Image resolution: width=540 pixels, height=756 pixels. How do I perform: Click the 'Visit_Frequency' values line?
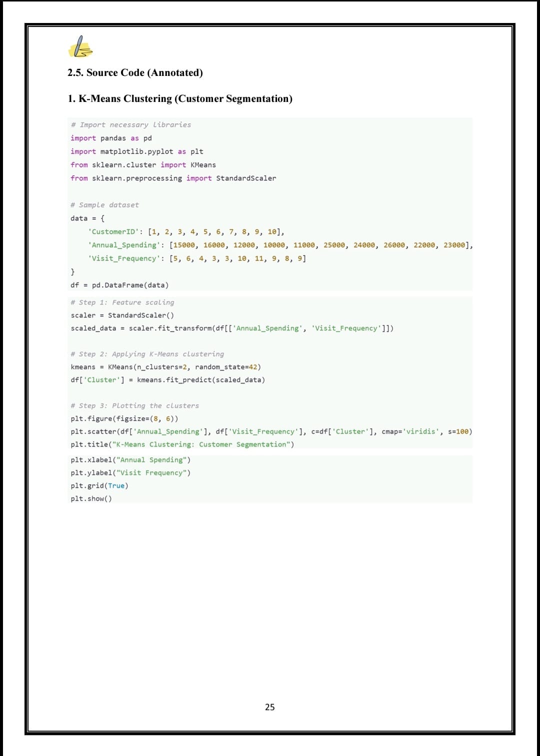click(x=197, y=258)
